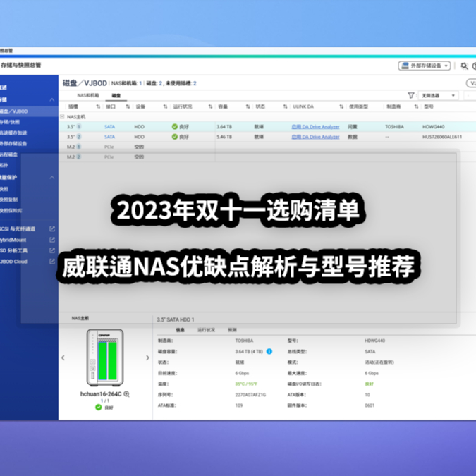Image resolution: width=476 pixels, height=476 pixels.
Task: Sort by 设备 column sort arrows
Action: pyautogui.click(x=165, y=106)
